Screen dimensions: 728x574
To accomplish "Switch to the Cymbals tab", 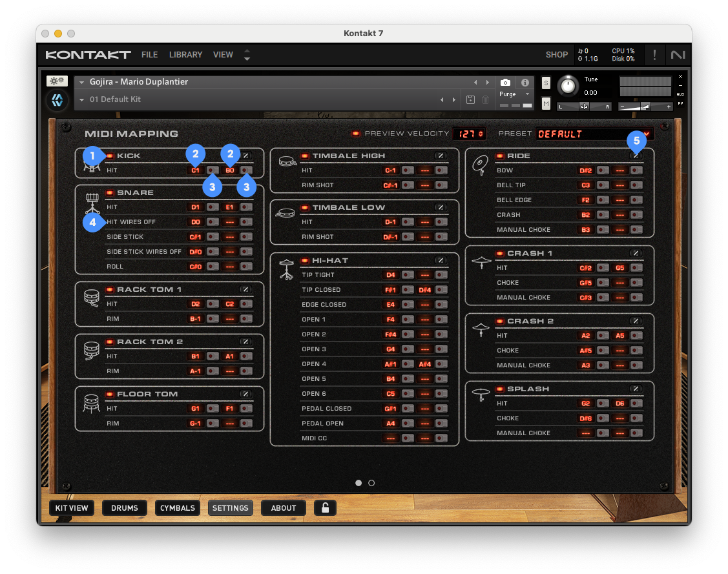I will click(178, 508).
